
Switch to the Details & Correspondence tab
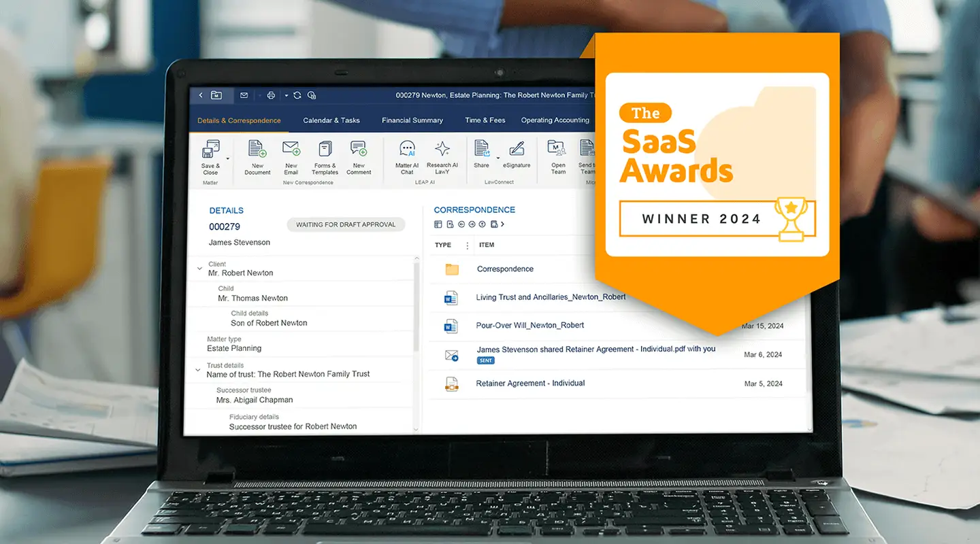tap(239, 120)
